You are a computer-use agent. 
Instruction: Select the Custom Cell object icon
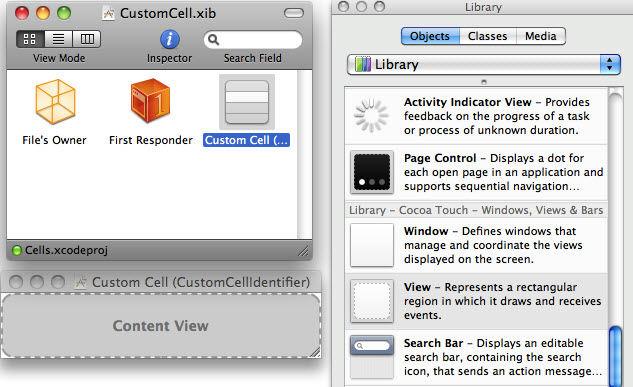click(247, 102)
